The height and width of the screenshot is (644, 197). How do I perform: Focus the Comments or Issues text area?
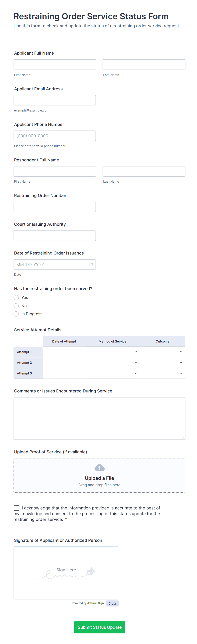[x=99, y=418]
